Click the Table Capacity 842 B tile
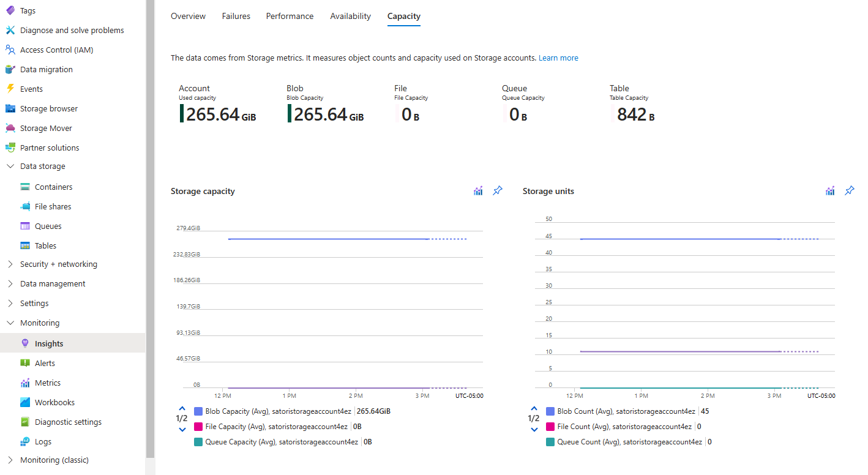Screen dimensions: 868x475 click(632, 104)
